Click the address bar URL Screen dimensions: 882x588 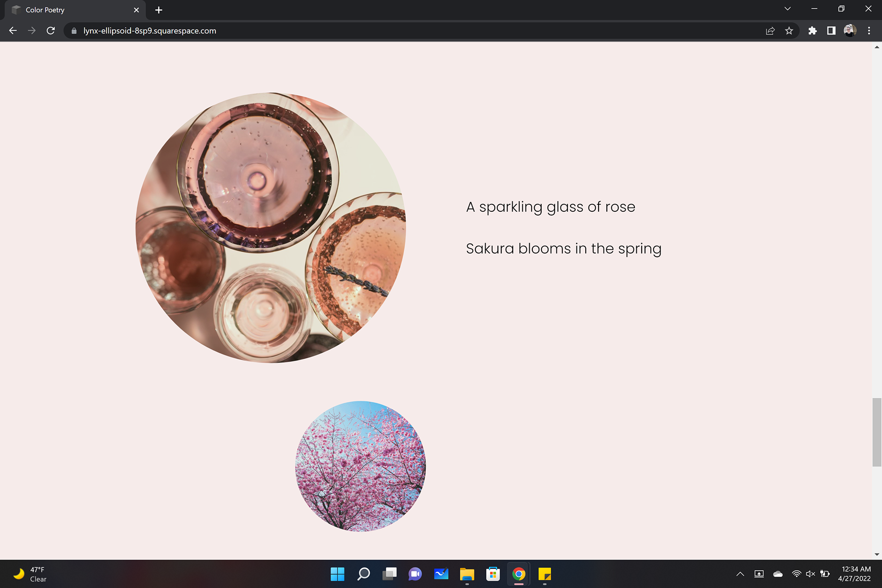click(x=150, y=31)
